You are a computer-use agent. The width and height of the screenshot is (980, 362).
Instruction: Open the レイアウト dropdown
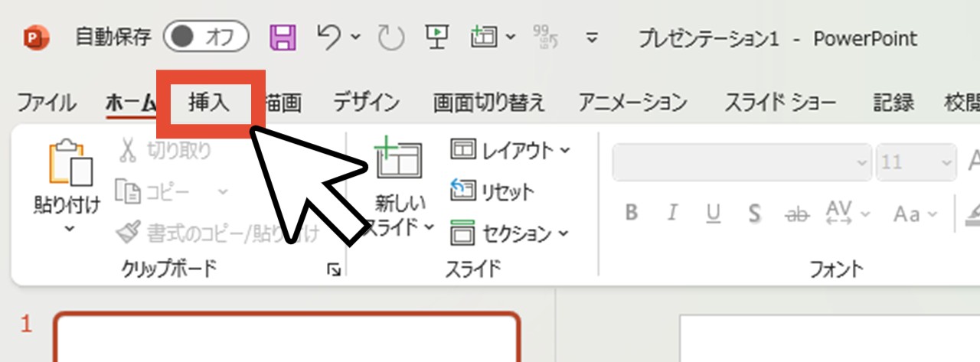pos(511,151)
